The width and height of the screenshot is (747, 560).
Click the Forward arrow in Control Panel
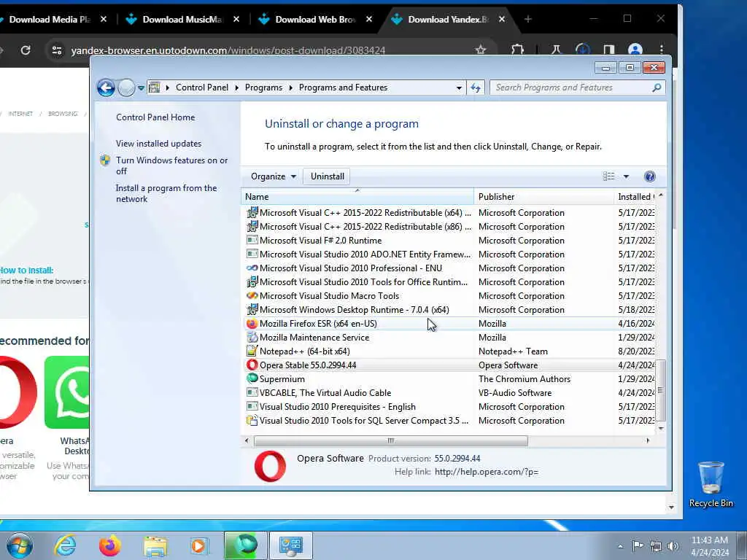(x=126, y=87)
